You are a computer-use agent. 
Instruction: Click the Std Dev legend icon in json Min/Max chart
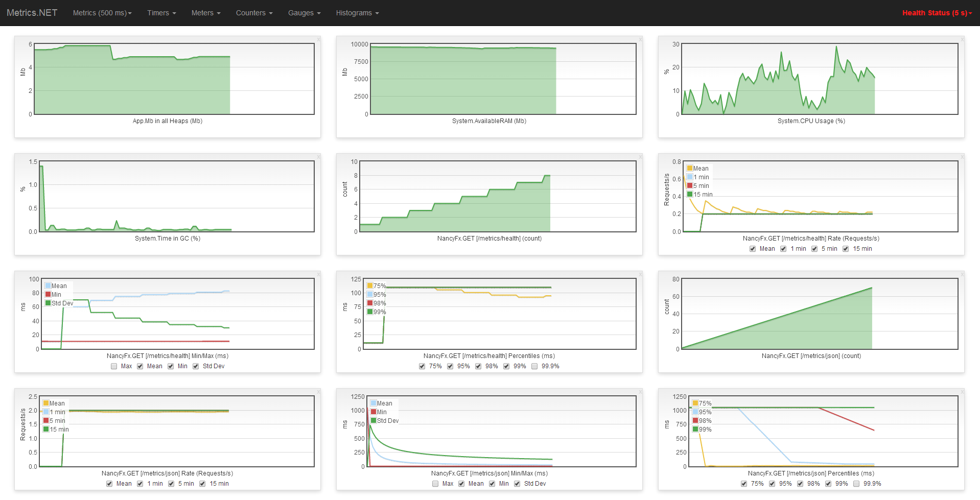[374, 420]
